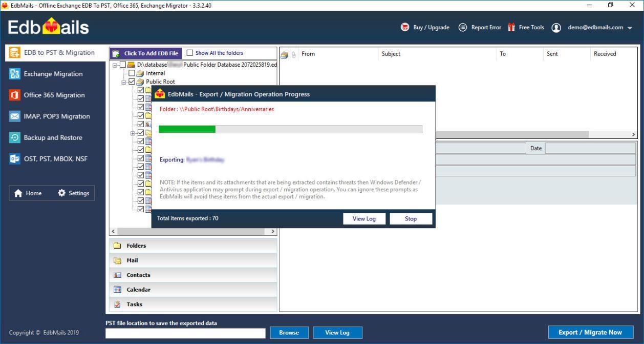Click the item-type column header icon in mail list
Viewport: 644px width, 344px height.
tap(285, 54)
